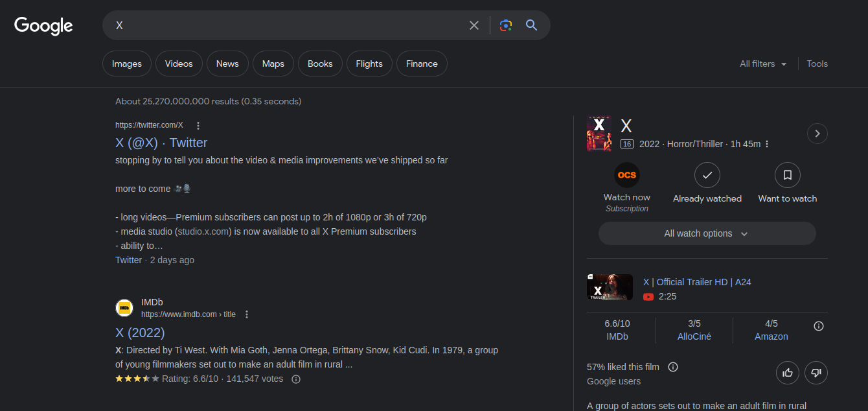Switch to the Images tab

(x=127, y=64)
